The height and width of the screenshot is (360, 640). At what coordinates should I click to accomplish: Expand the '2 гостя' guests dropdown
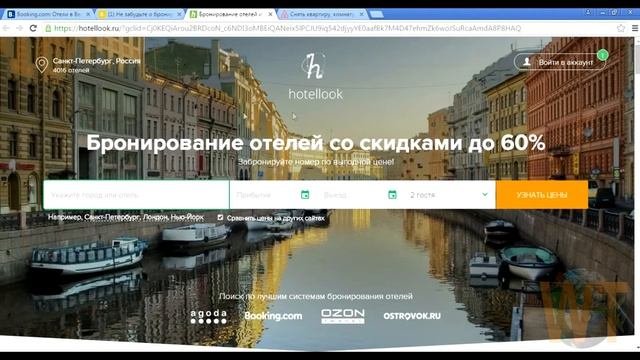click(x=449, y=195)
